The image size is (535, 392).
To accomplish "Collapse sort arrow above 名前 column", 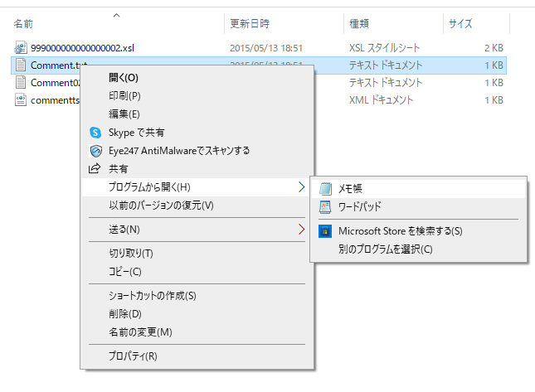I will [116, 15].
